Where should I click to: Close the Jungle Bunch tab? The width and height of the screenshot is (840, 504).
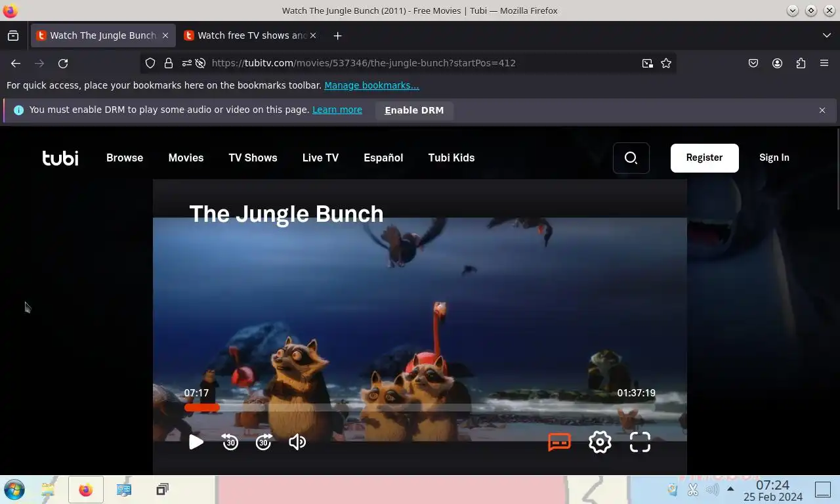(165, 35)
